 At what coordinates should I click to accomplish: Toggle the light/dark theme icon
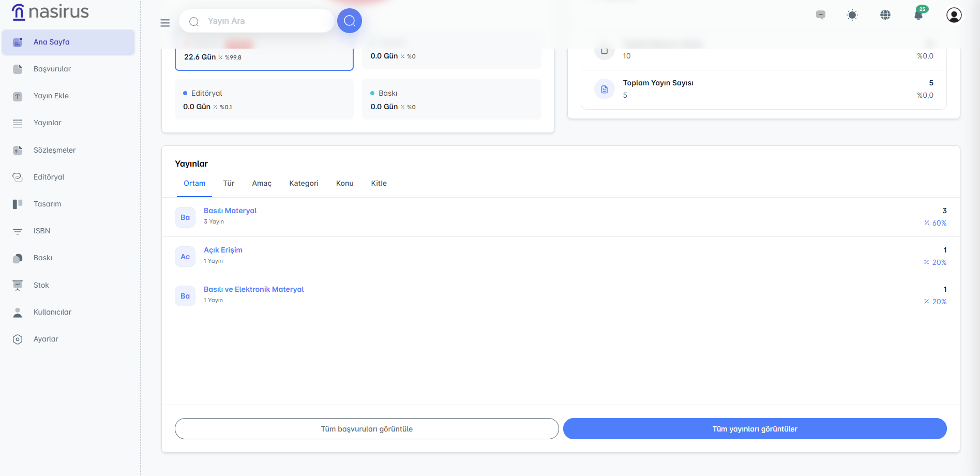click(x=852, y=15)
